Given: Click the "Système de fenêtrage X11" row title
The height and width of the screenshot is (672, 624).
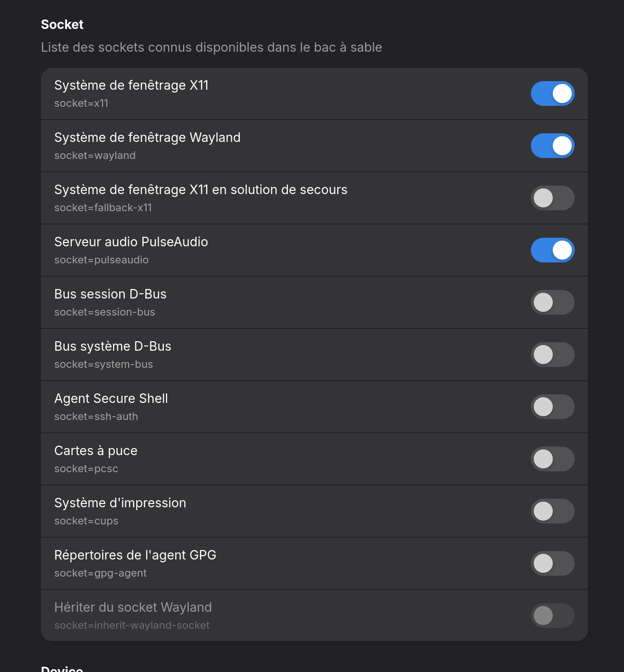Looking at the screenshot, I should pyautogui.click(x=132, y=85).
